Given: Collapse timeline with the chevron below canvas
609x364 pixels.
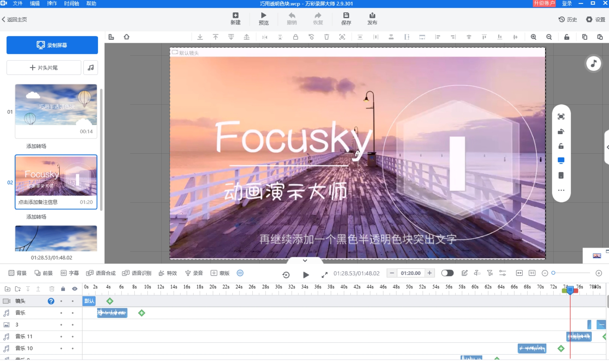Looking at the screenshot, I should (x=305, y=260).
